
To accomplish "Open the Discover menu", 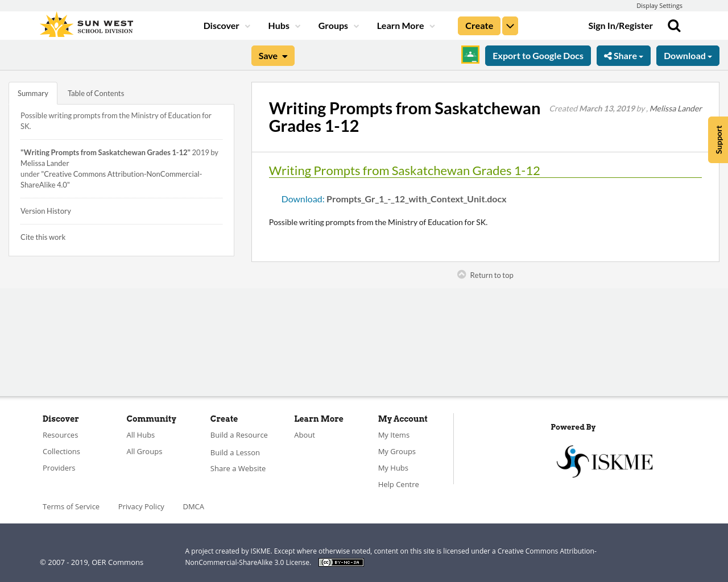I will (222, 24).
